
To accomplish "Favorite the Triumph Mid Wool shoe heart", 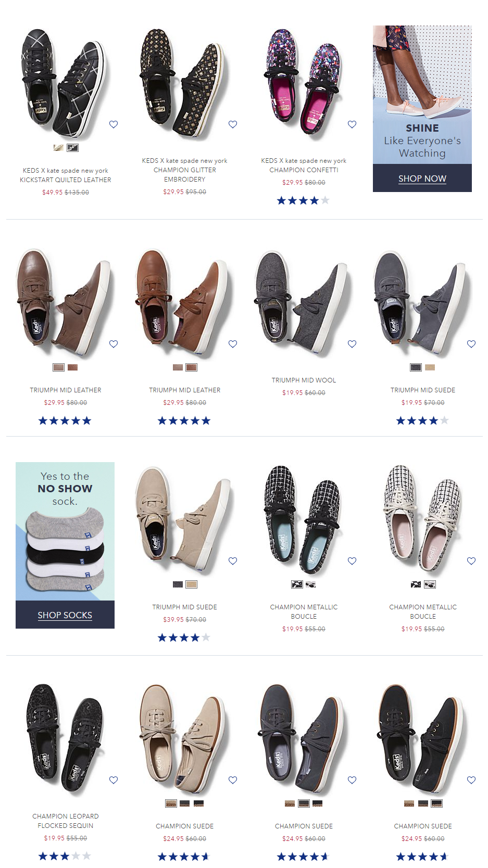I will coord(352,344).
